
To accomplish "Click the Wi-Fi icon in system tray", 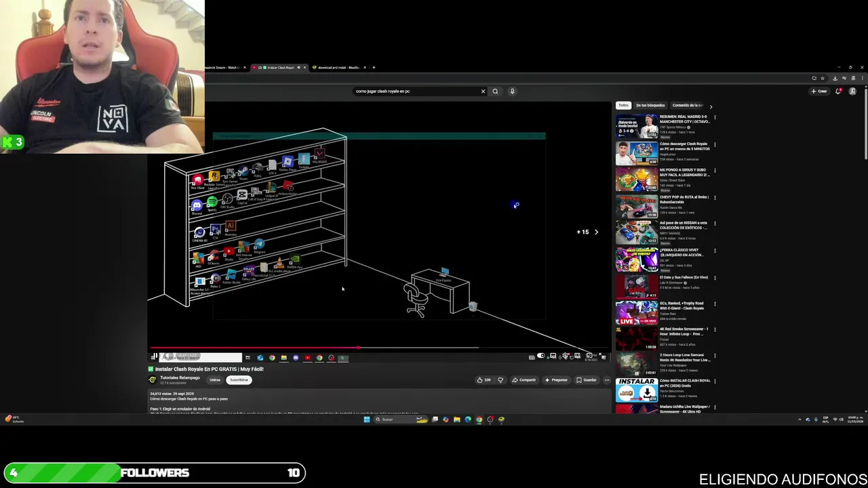I will [x=835, y=420].
